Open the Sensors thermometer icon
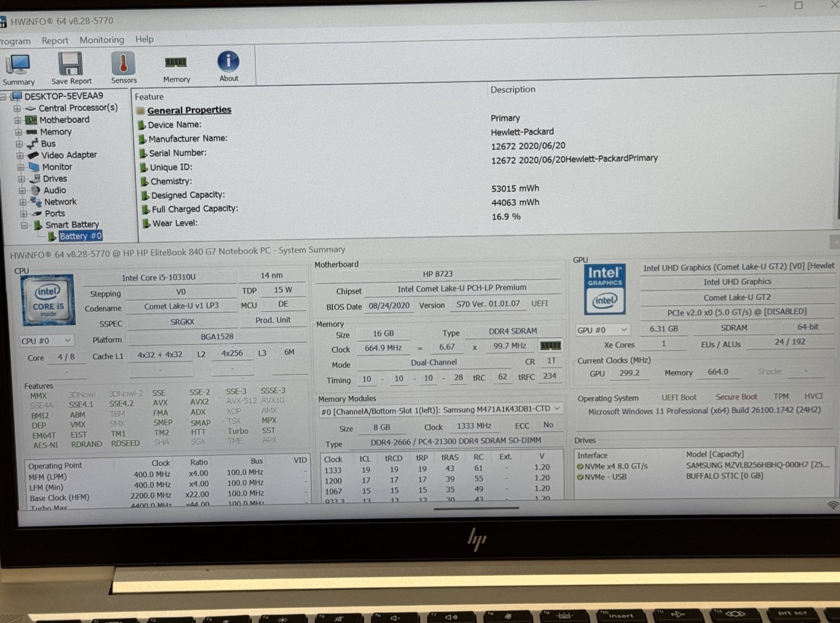Viewport: 840px width, 623px height. click(123, 68)
